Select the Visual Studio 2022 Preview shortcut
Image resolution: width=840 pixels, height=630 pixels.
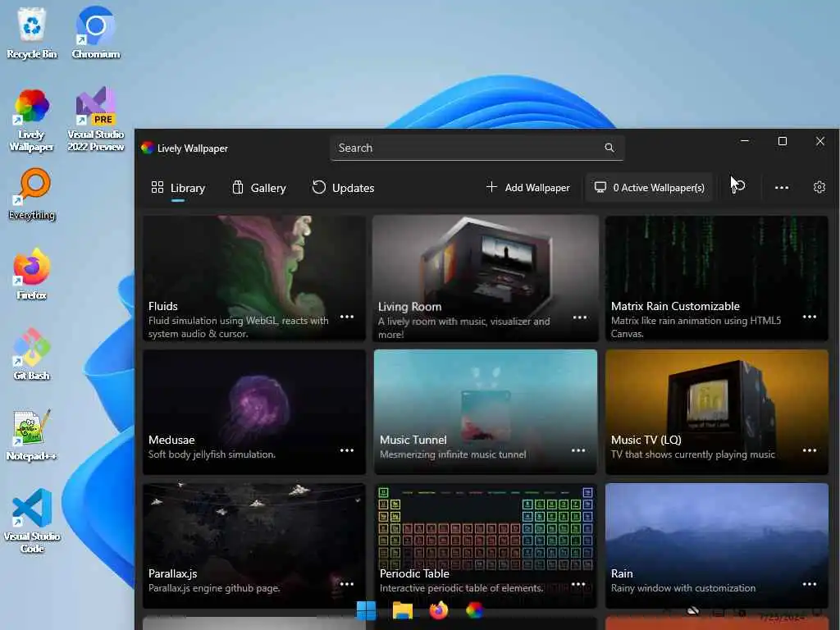pyautogui.click(x=95, y=120)
